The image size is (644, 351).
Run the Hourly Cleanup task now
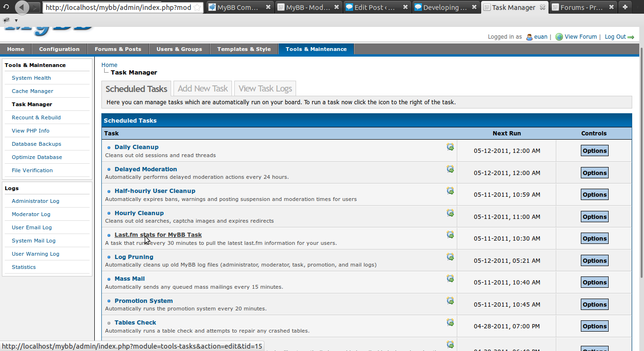(x=450, y=213)
